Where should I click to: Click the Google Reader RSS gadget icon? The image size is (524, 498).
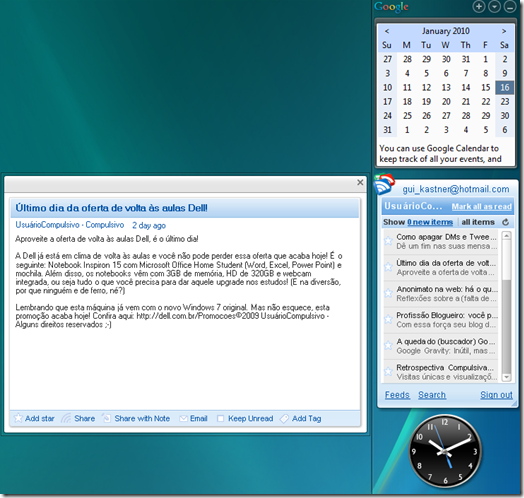[x=384, y=184]
